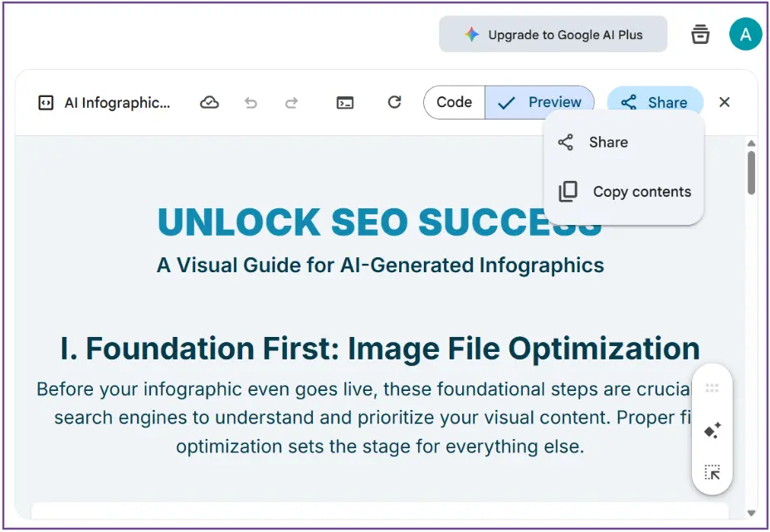
Task: Click the sparkle AI edit icon in floating toolbar
Action: [x=712, y=430]
